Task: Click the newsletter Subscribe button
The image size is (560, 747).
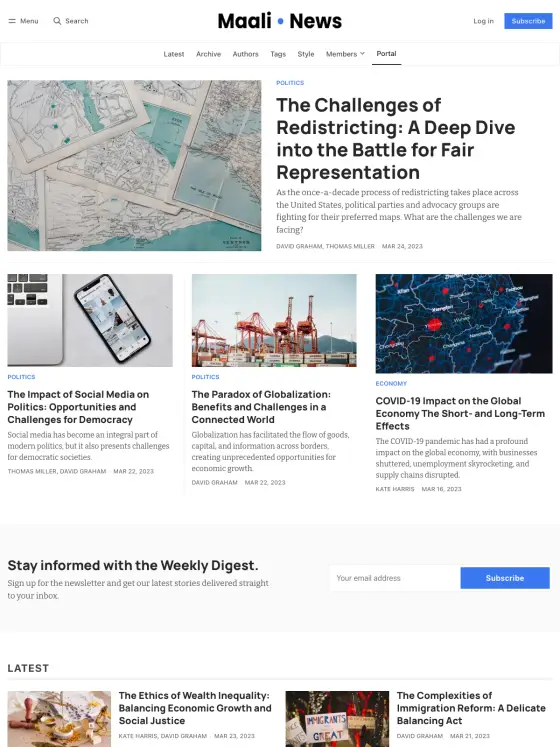Action: [x=505, y=578]
